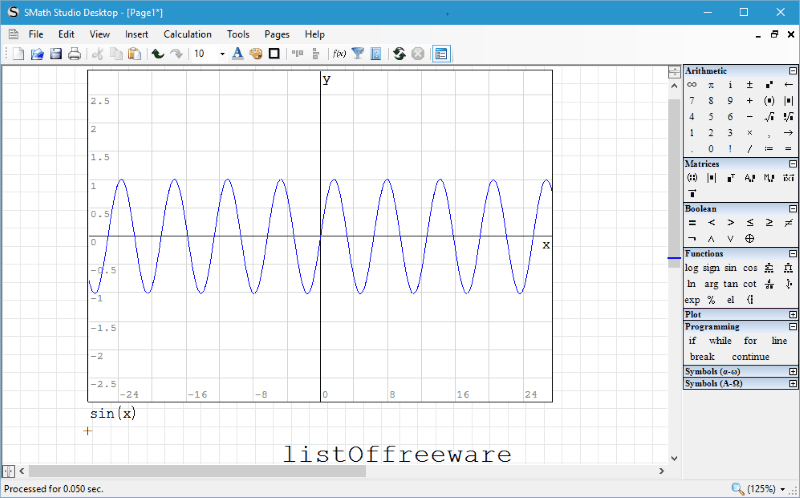Click the horizontal scrollbar thumb
This screenshot has height=498, width=800.
pos(197,471)
